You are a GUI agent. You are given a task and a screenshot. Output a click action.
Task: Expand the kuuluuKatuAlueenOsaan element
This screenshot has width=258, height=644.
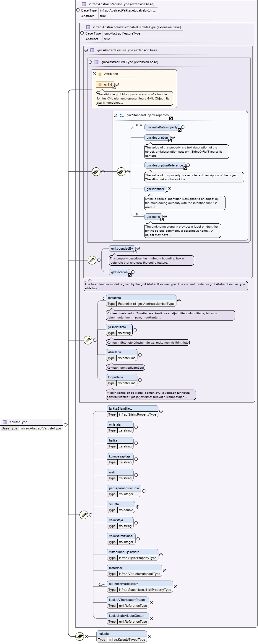click(x=152, y=618)
